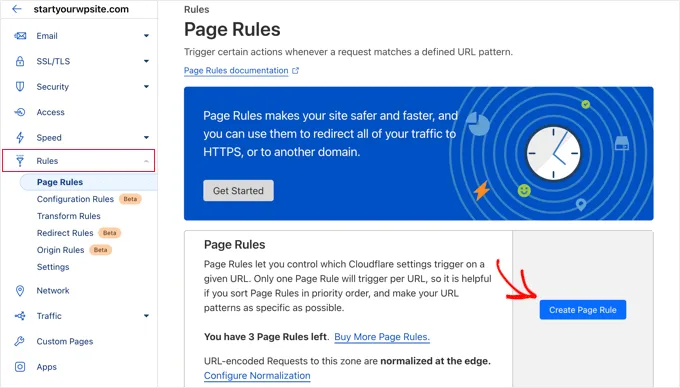Click the Email envelope icon
The width and height of the screenshot is (680, 388).
(x=20, y=36)
